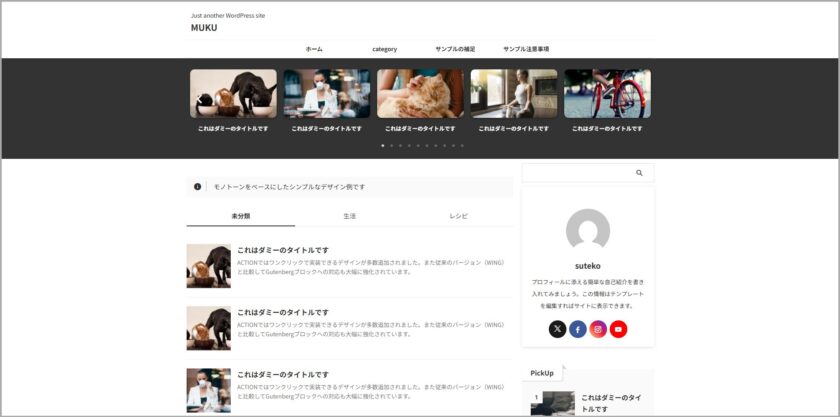Click the suteko avatar image
840x417 pixels.
coord(588,229)
